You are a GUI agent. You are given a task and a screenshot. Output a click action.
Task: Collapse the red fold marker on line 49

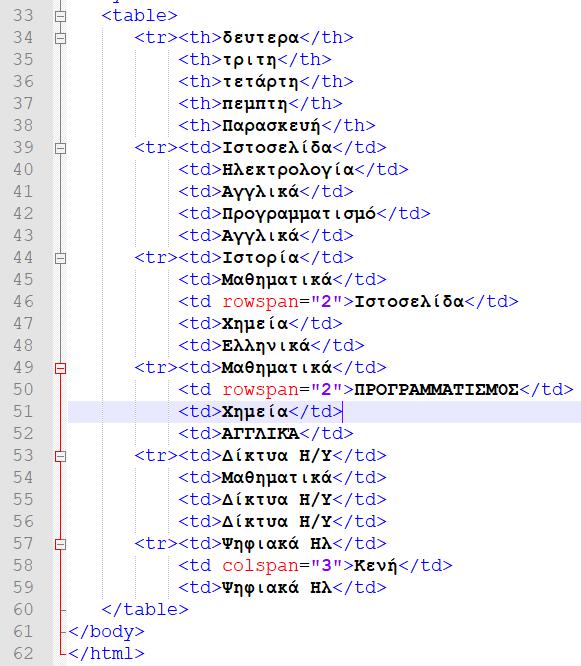click(x=61, y=368)
